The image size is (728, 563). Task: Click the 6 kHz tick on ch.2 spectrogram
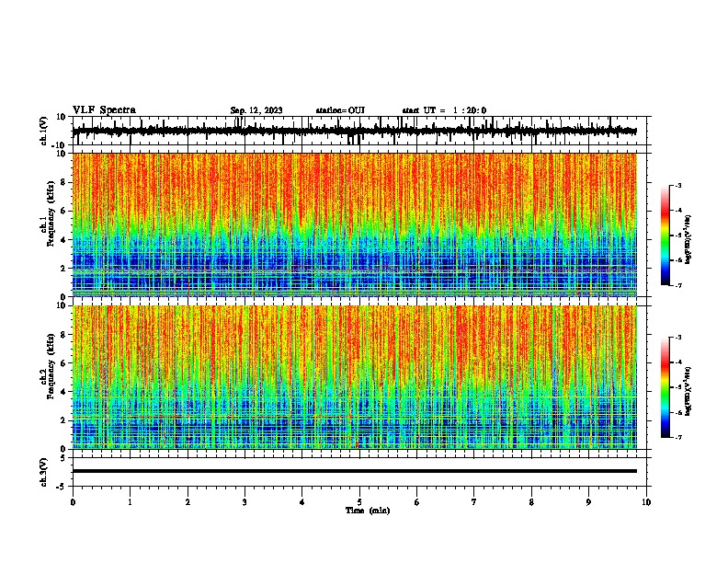click(x=63, y=363)
